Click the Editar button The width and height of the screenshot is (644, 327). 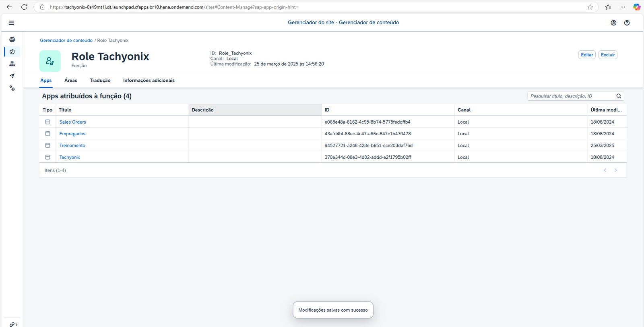point(587,55)
